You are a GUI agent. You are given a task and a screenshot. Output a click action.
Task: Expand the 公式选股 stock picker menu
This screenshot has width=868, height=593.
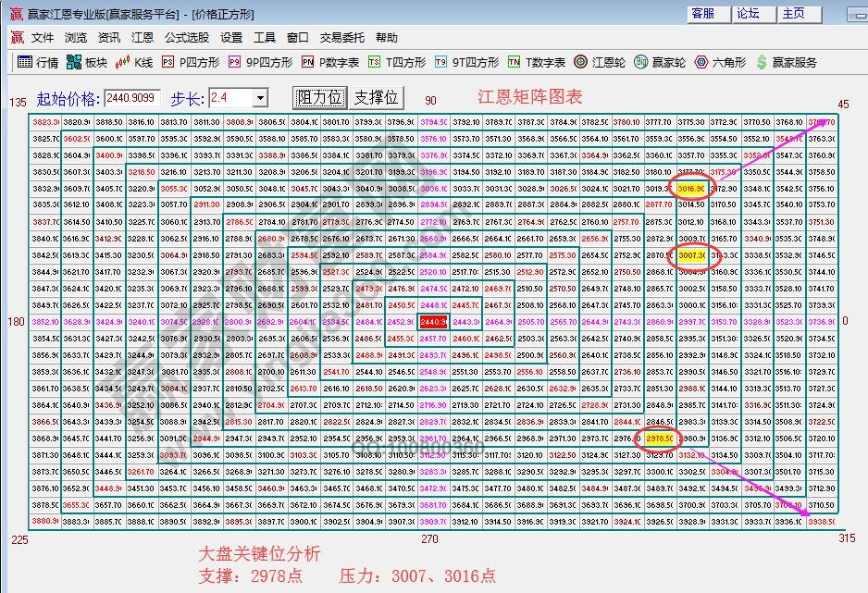click(186, 38)
